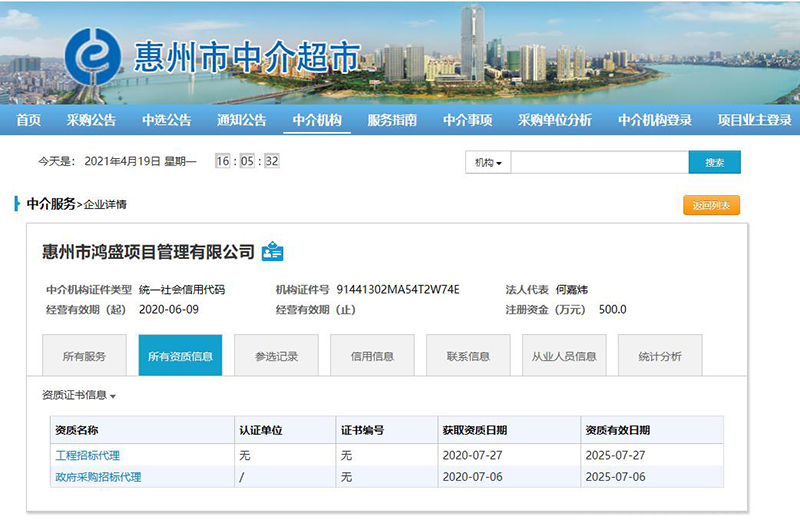Viewport: 800px width, 520px height.
Task: Open the 机构 search type dropdown
Action: pos(488,163)
